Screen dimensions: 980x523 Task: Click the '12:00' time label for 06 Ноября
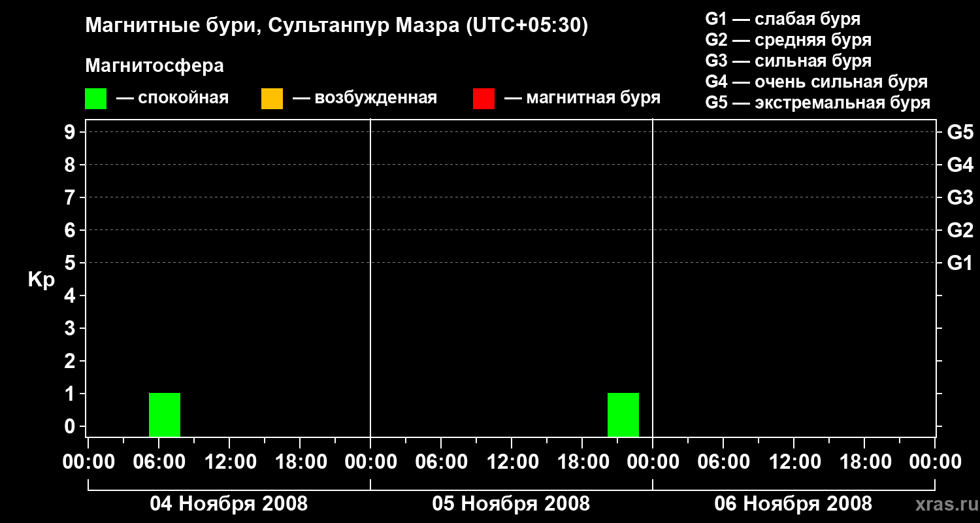tap(794, 462)
